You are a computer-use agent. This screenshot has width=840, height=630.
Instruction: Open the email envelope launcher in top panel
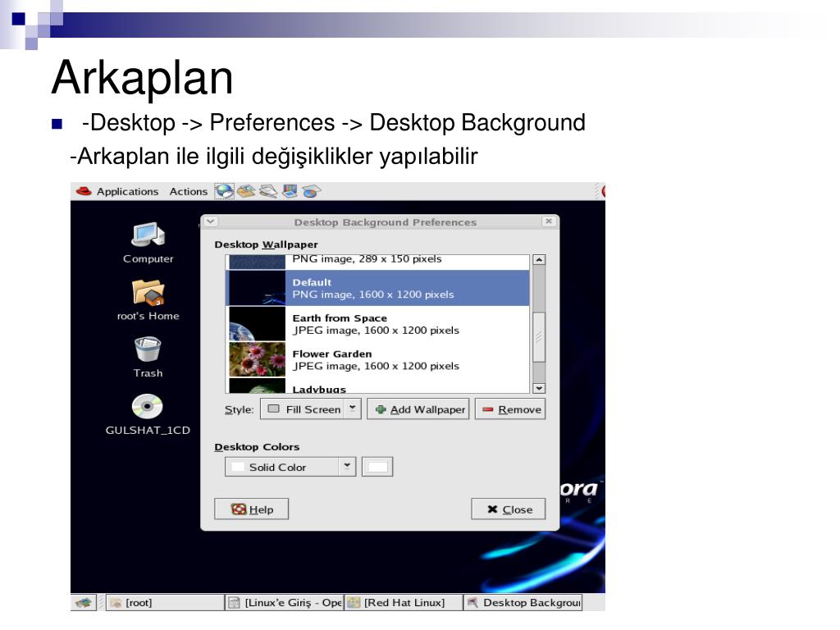[246, 191]
